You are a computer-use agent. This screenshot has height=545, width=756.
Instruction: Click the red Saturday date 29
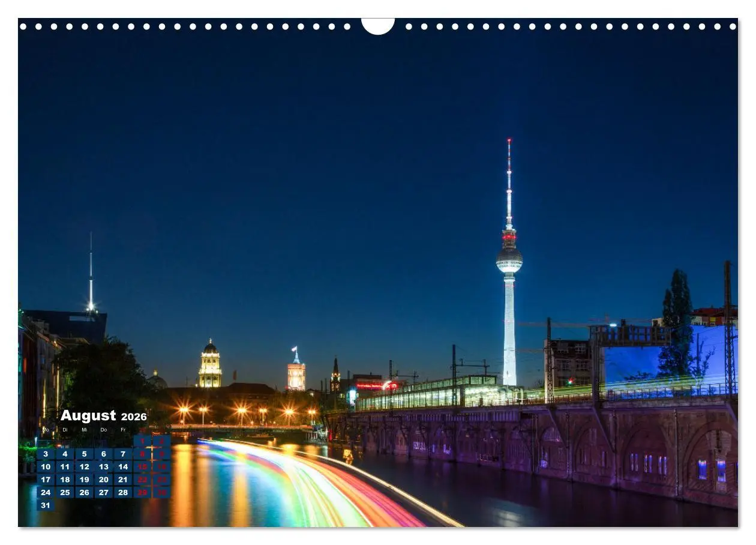(x=142, y=493)
